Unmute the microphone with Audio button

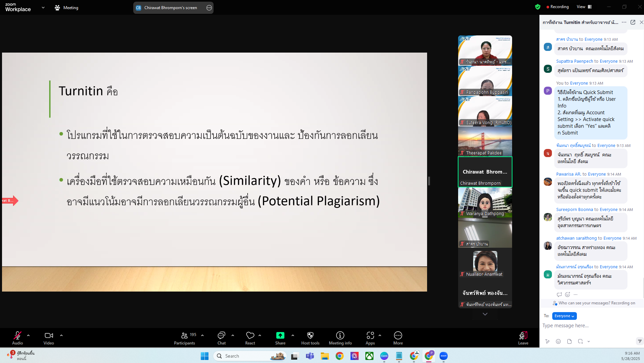click(18, 338)
